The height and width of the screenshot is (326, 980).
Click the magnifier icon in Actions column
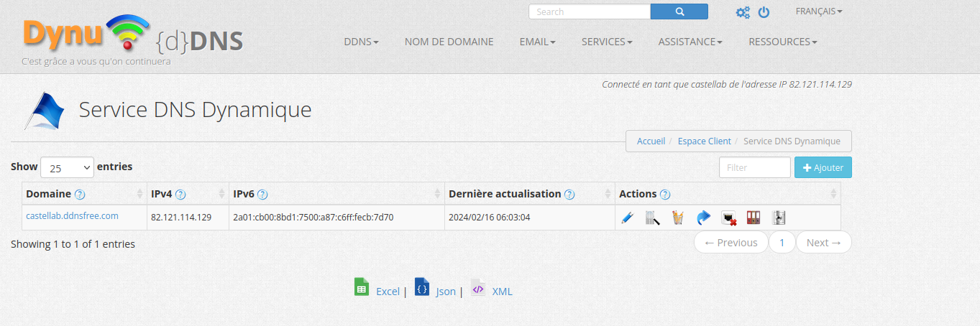(652, 218)
